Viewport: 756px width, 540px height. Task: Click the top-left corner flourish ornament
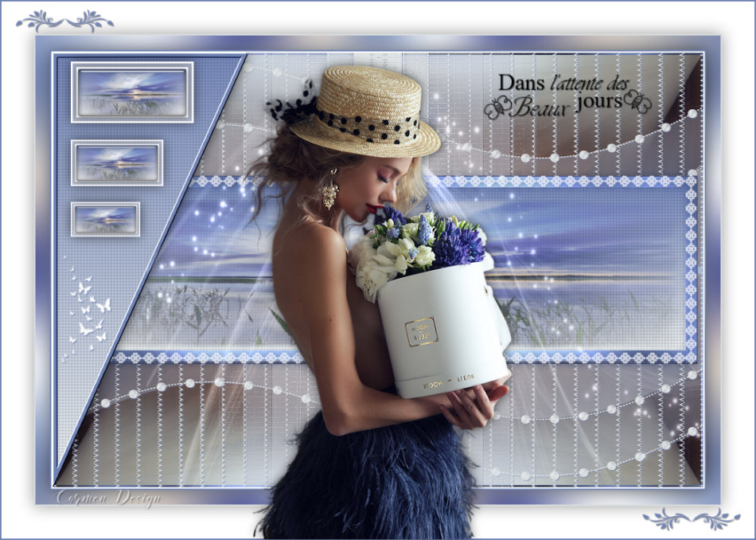coord(64,21)
